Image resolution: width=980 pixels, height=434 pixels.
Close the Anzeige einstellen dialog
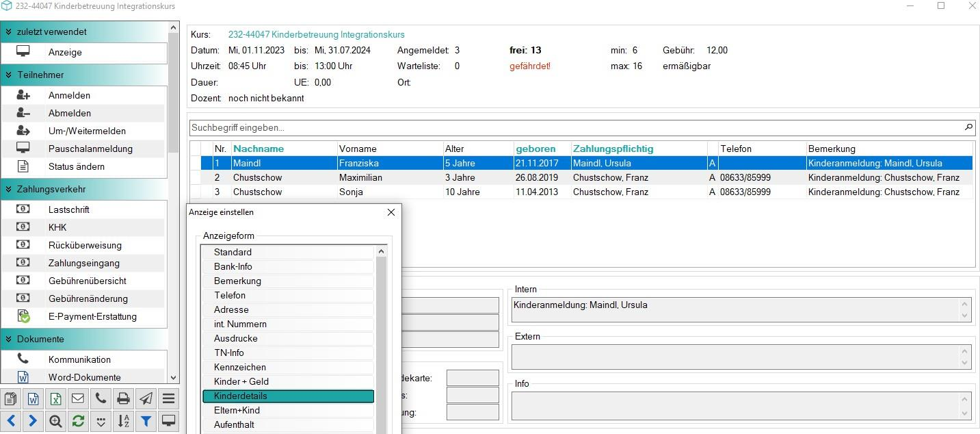[x=391, y=212]
